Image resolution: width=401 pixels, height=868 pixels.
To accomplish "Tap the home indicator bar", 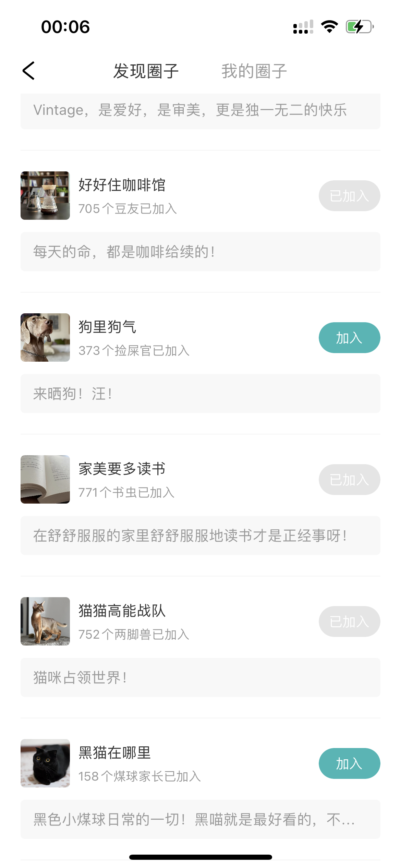I will (200, 857).
